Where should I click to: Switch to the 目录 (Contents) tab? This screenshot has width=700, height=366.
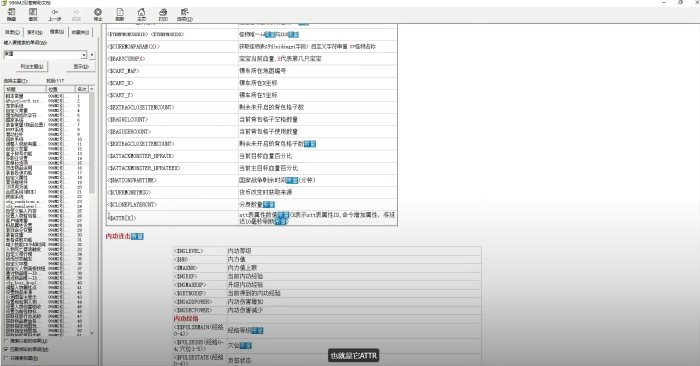coord(12,32)
